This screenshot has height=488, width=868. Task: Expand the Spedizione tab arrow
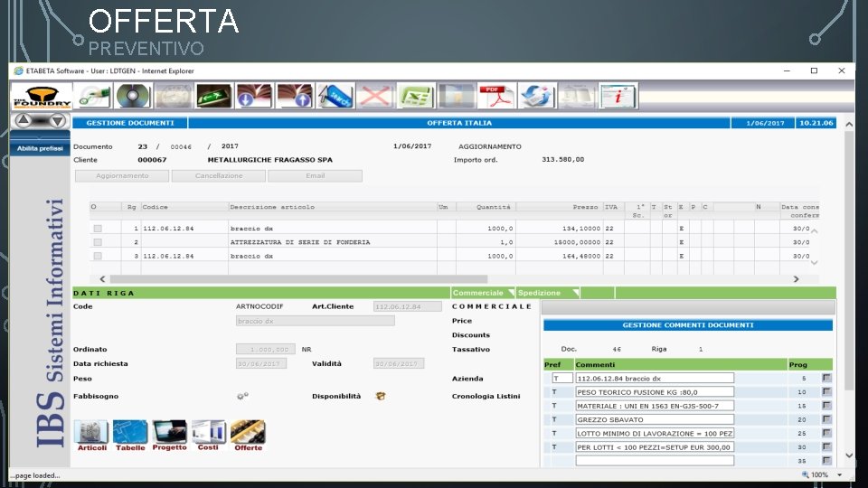click(576, 293)
